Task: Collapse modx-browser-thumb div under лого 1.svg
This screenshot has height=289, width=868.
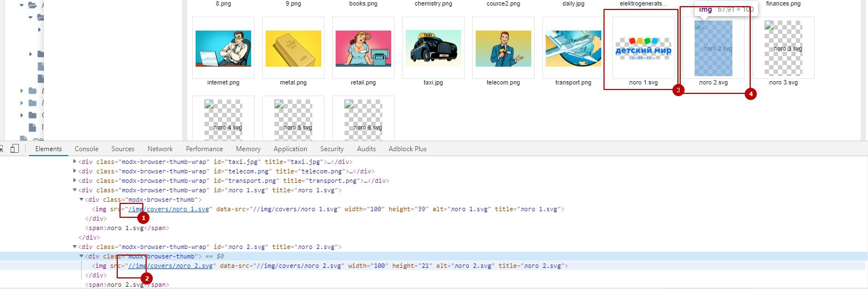Action: [82, 200]
